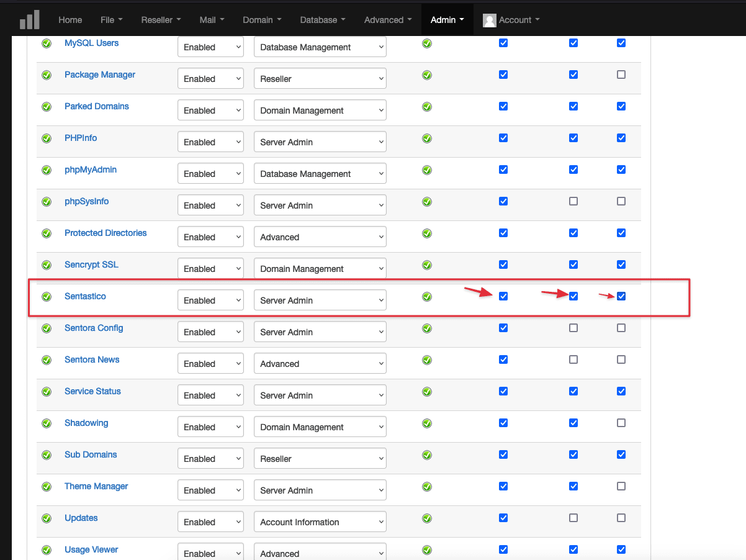Check the unchecked last checkbox in Package Manager row

pyautogui.click(x=621, y=75)
